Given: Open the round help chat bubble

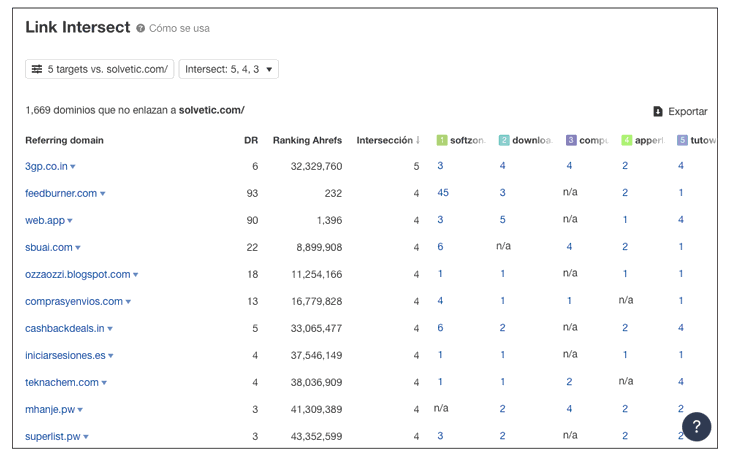Looking at the screenshot, I should pyautogui.click(x=697, y=427).
